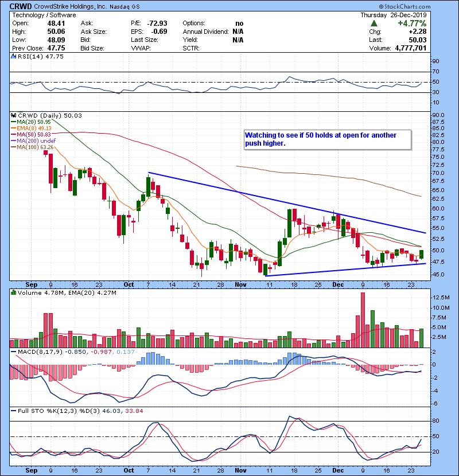Click the MA(50) 50.83 legend entry
Image resolution: width=459 pixels, height=476 pixels.
(31, 134)
